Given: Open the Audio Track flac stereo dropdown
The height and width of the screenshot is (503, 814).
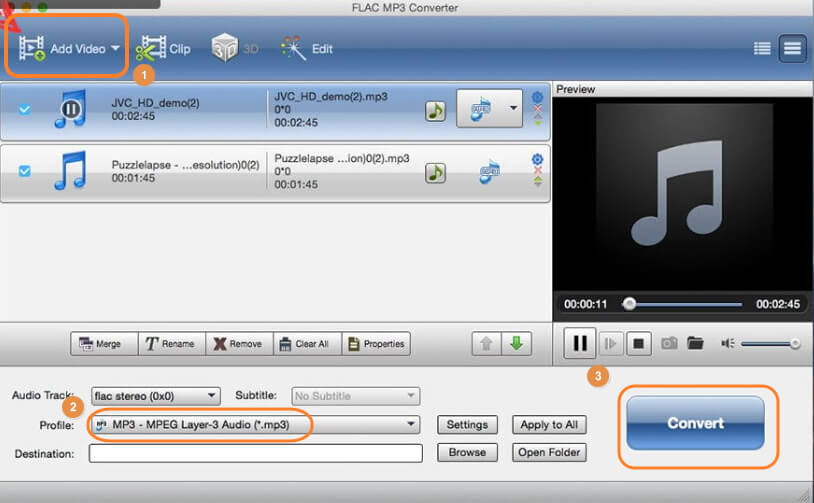Looking at the screenshot, I should click(x=155, y=395).
